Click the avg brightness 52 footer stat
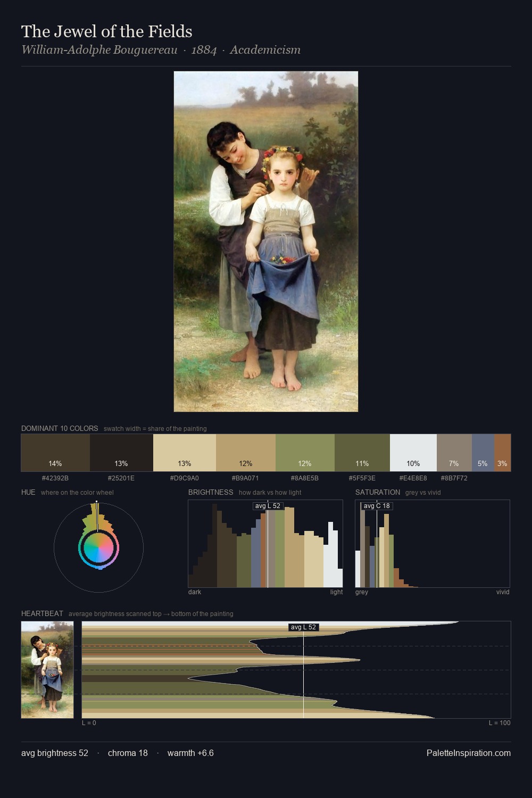The image size is (532, 798). (55, 753)
